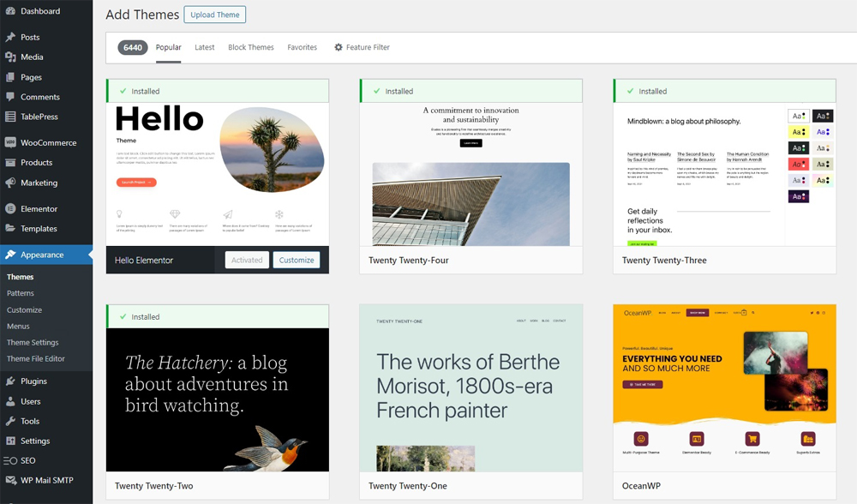Open the Twenty Twenty-Four theme thumbnail
This screenshot has height=504, width=857.
coord(471,174)
